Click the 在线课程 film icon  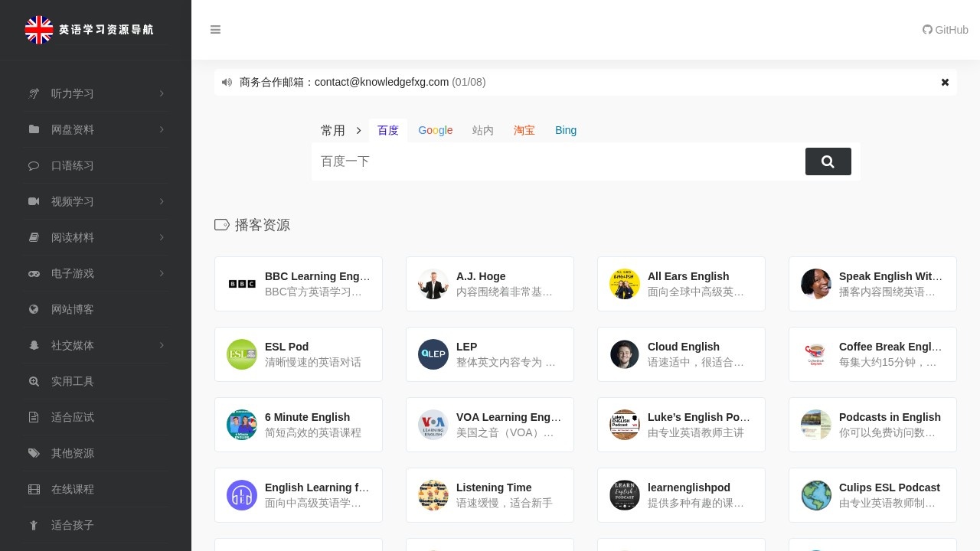[x=34, y=489]
